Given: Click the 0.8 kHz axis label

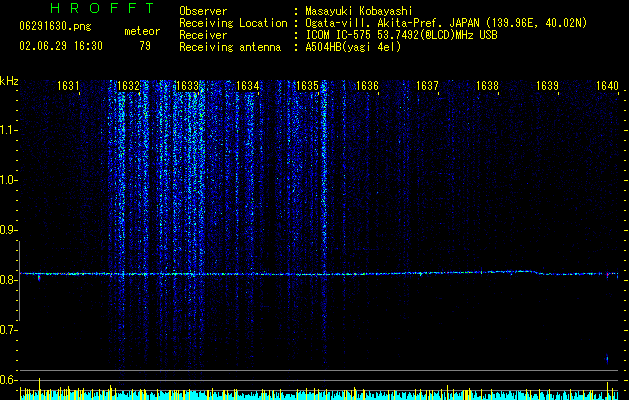Looking at the screenshot, I should point(8,280).
